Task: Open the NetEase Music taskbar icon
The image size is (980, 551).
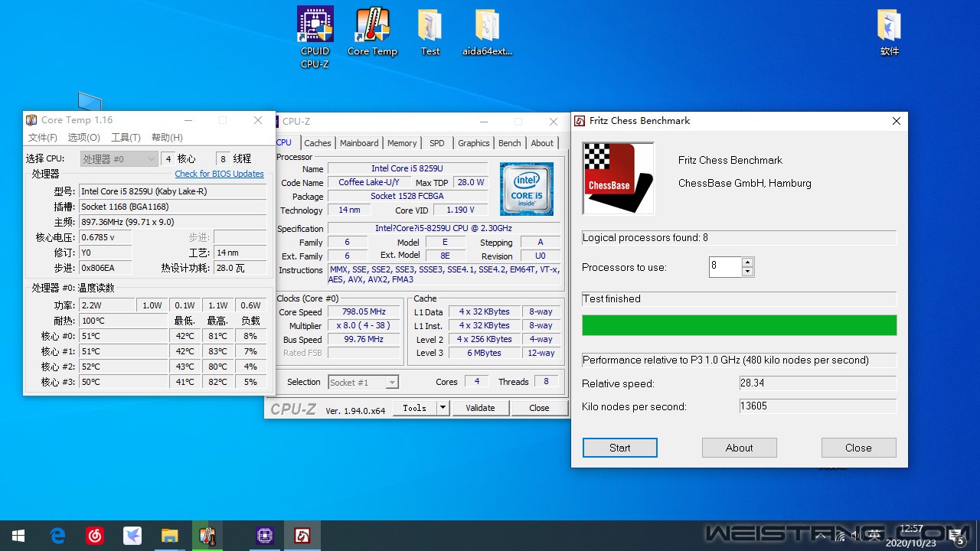Action: click(x=95, y=536)
